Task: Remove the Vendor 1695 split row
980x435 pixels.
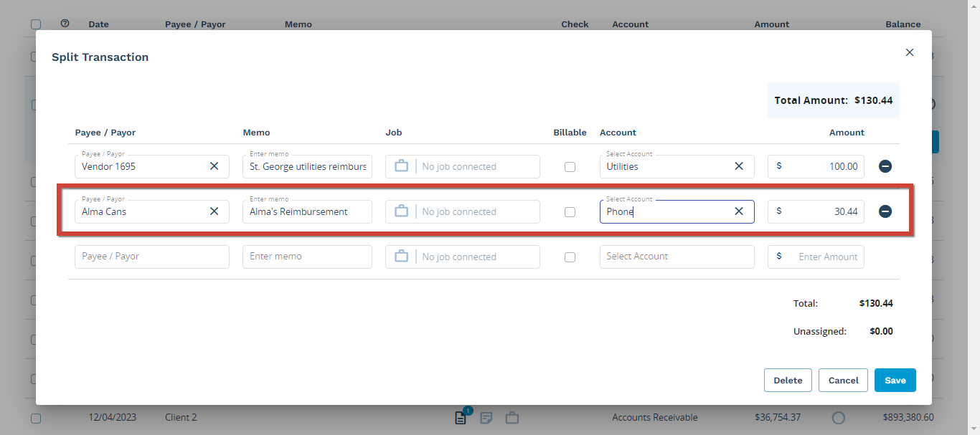Action: click(x=885, y=166)
